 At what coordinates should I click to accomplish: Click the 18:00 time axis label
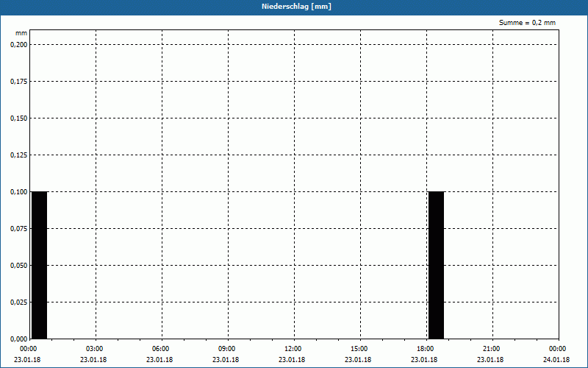tap(426, 349)
